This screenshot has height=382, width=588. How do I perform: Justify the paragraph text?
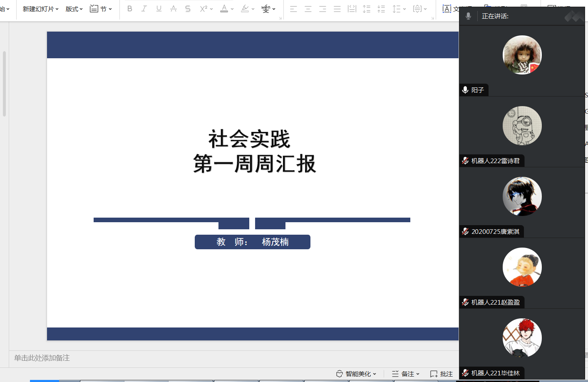[337, 9]
